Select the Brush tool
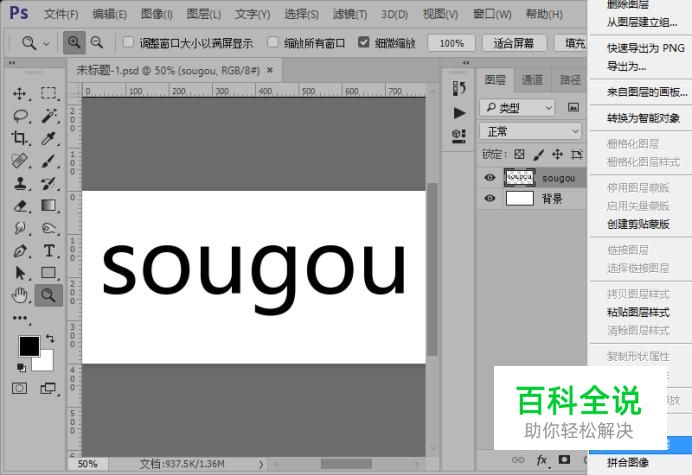The height and width of the screenshot is (475, 692). point(49,161)
